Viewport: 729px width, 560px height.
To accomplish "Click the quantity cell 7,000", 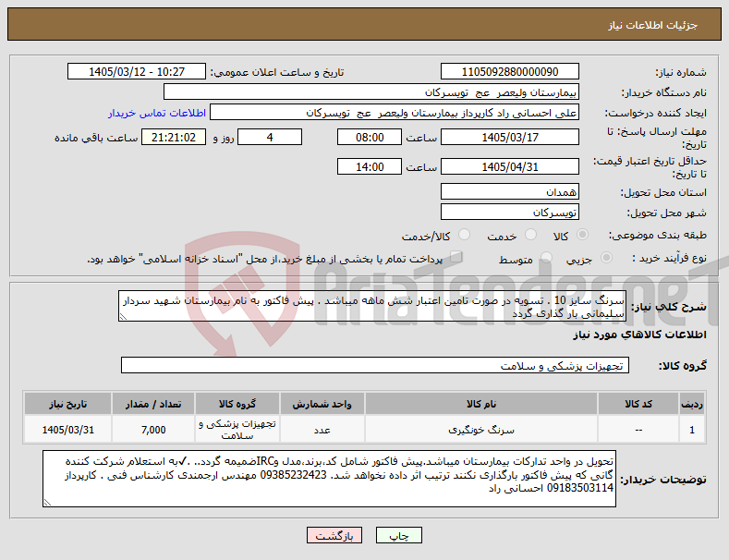I will click(x=153, y=430).
